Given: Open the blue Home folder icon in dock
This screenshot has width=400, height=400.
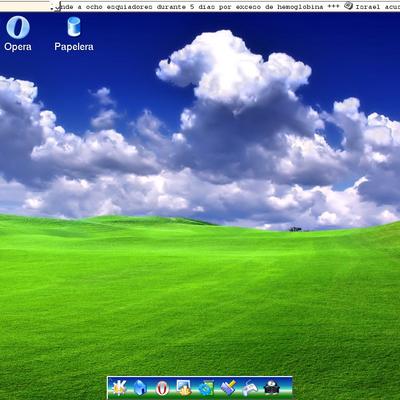Looking at the screenshot, I should click(140, 388).
